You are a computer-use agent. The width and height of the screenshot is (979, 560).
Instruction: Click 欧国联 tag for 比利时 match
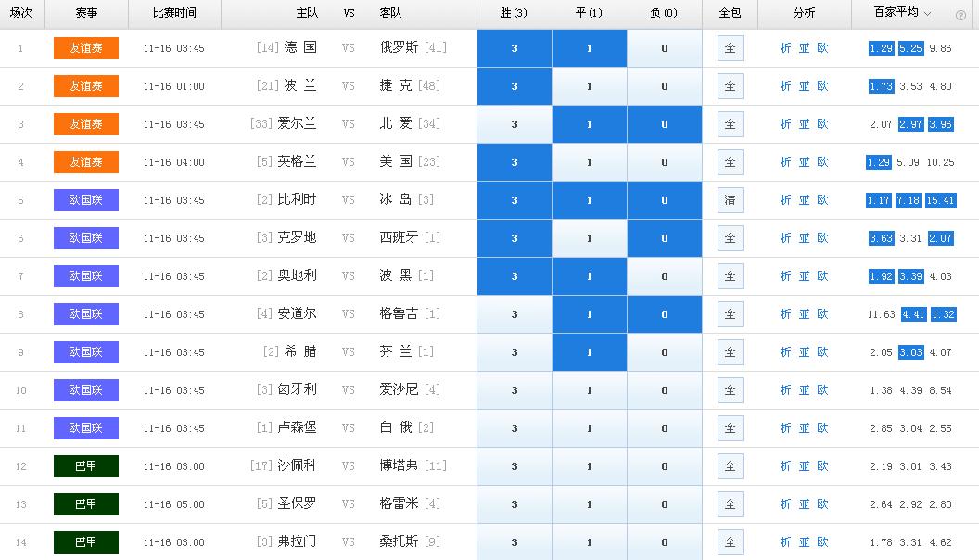tap(86, 200)
